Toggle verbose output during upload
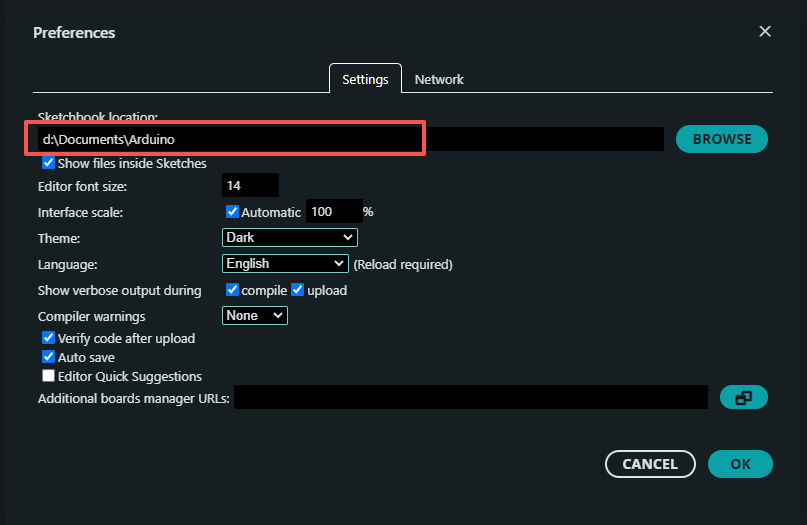Image resolution: width=807 pixels, height=525 pixels. pos(297,290)
